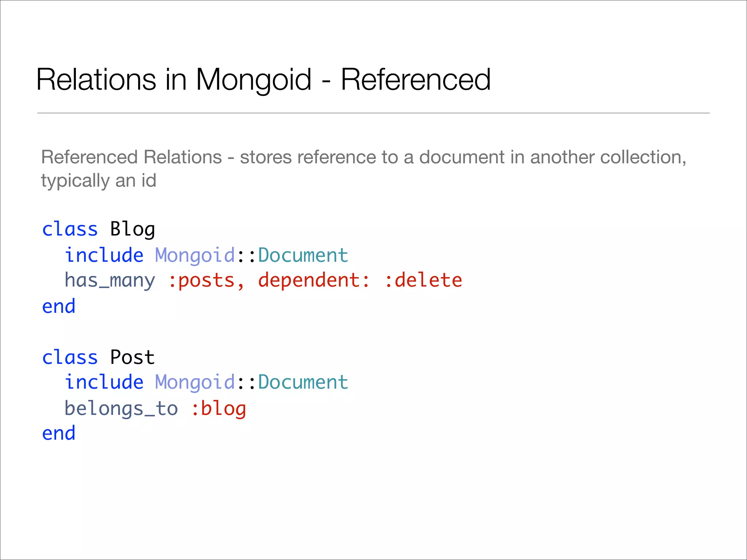Click "include" inside the Post class

click(104, 382)
